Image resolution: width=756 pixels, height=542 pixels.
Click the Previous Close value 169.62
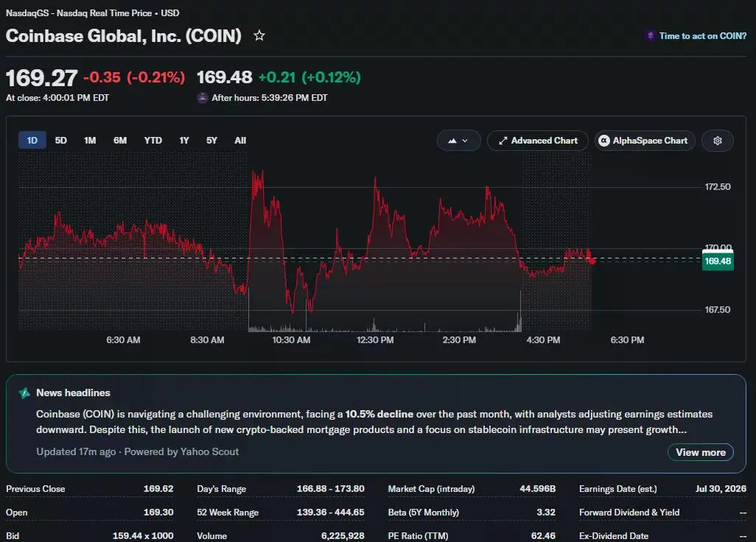(x=158, y=489)
